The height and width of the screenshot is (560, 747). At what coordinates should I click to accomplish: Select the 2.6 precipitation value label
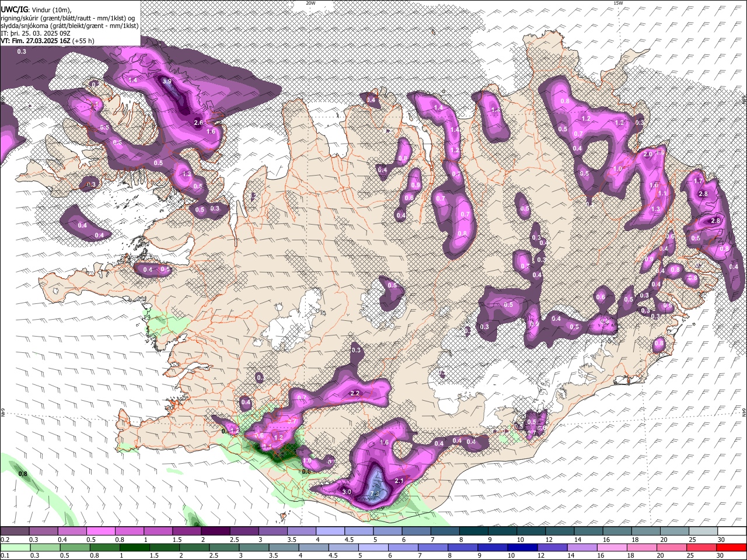pyautogui.click(x=198, y=123)
